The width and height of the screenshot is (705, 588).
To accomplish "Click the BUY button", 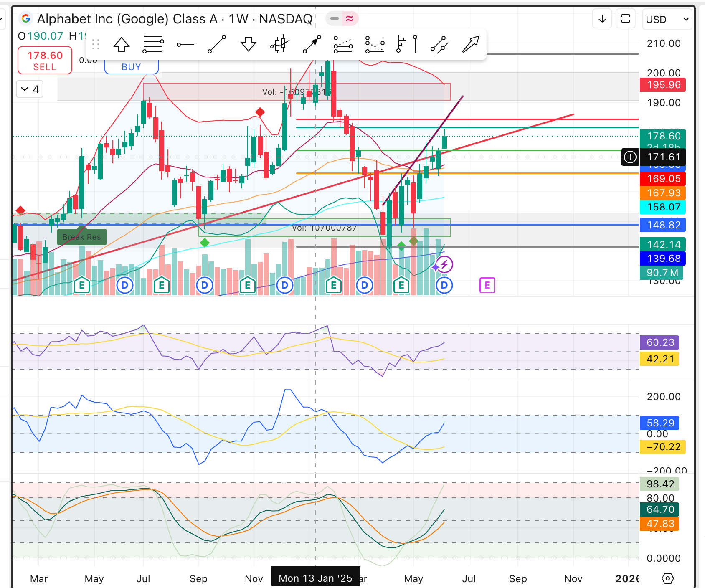I will coord(131,67).
